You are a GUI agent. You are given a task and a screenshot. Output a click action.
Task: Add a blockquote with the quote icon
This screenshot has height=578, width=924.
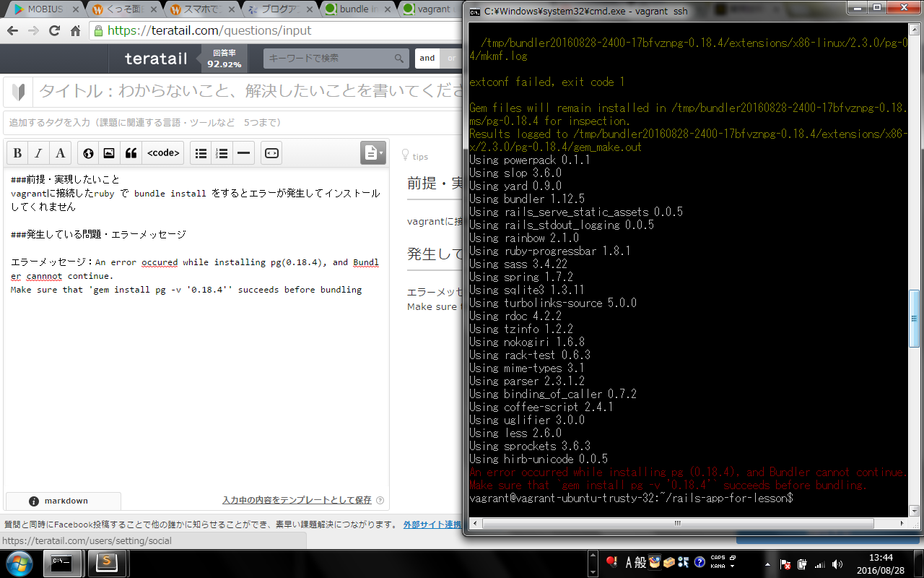(131, 153)
